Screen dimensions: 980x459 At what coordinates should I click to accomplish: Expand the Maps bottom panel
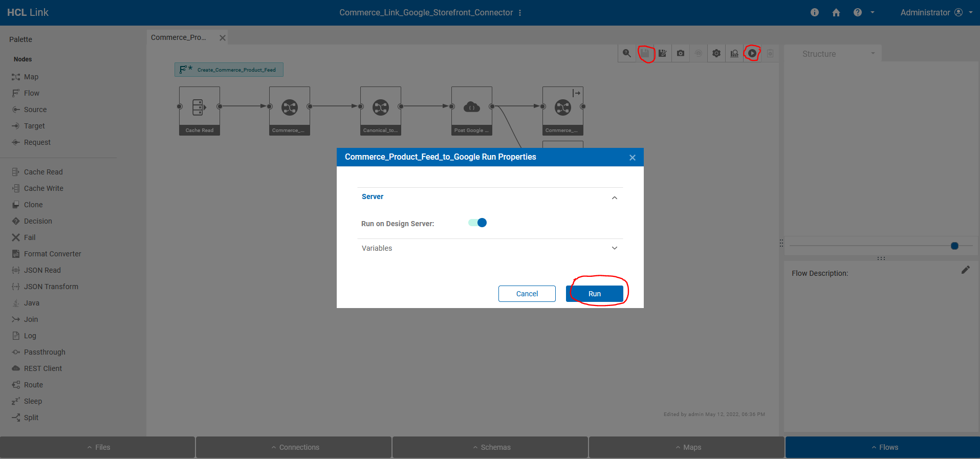(687, 447)
